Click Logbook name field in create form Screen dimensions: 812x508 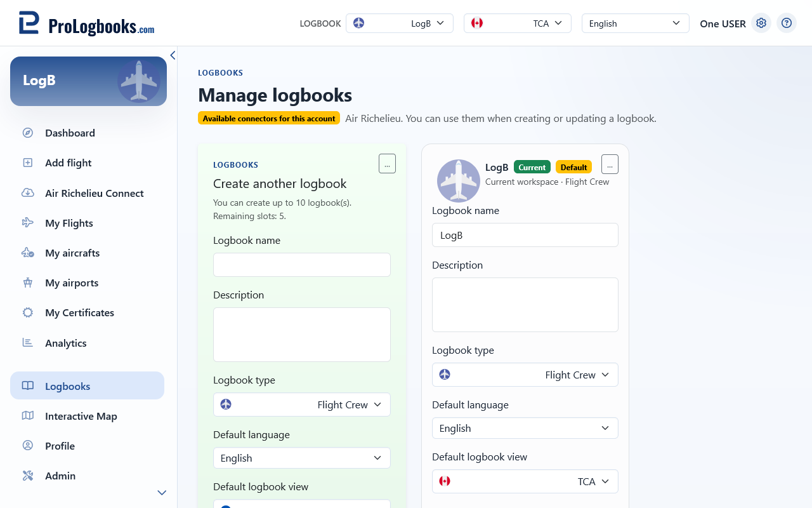pyautogui.click(x=302, y=265)
